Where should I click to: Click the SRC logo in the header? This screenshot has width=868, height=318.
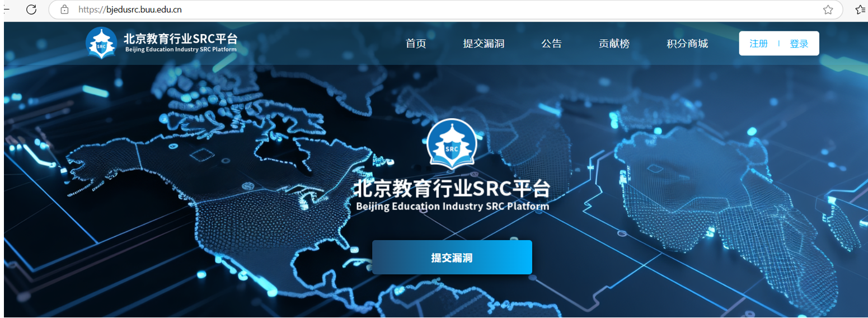click(101, 43)
